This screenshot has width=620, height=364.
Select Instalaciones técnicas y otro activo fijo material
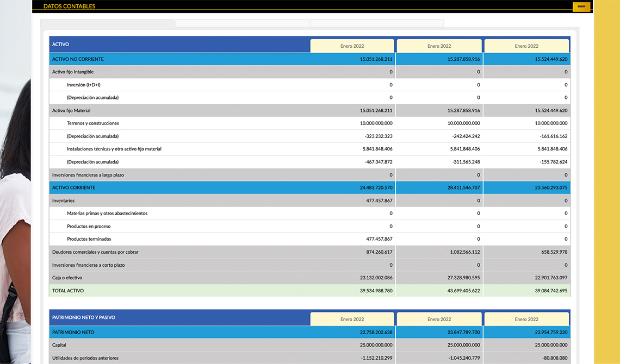pyautogui.click(x=114, y=149)
